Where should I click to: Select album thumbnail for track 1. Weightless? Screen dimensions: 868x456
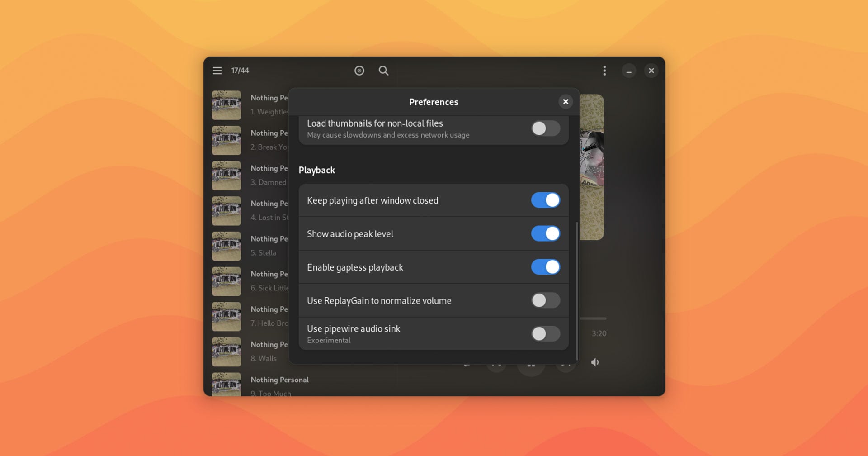[226, 105]
